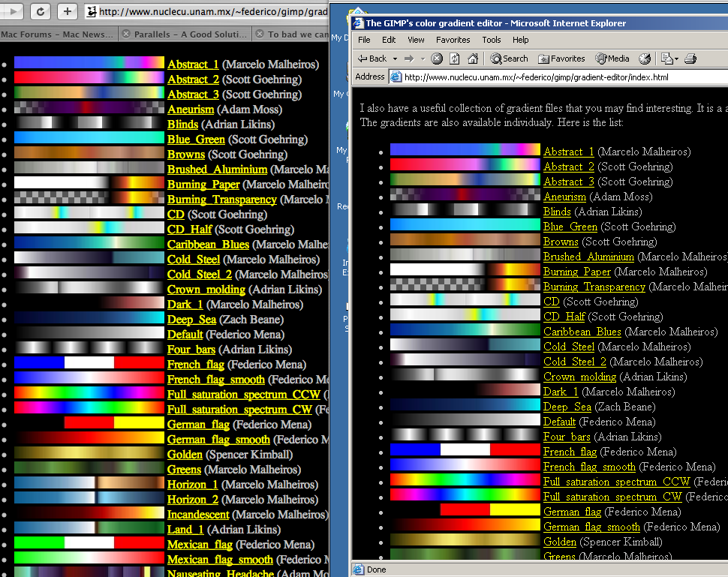Go to Home page in Internet Explorer

473,59
